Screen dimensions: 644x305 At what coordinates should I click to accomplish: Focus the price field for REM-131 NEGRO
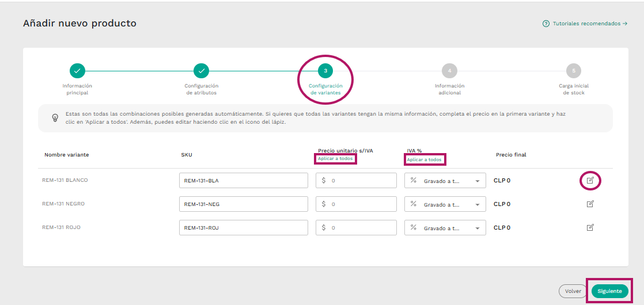356,204
